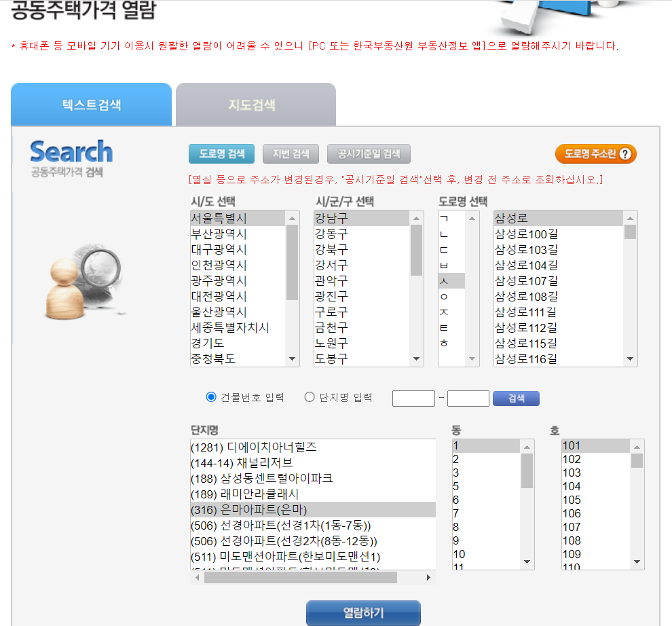Choose the 단지명 입력 radio option
Image resolution: width=672 pixels, height=626 pixels.
click(309, 398)
